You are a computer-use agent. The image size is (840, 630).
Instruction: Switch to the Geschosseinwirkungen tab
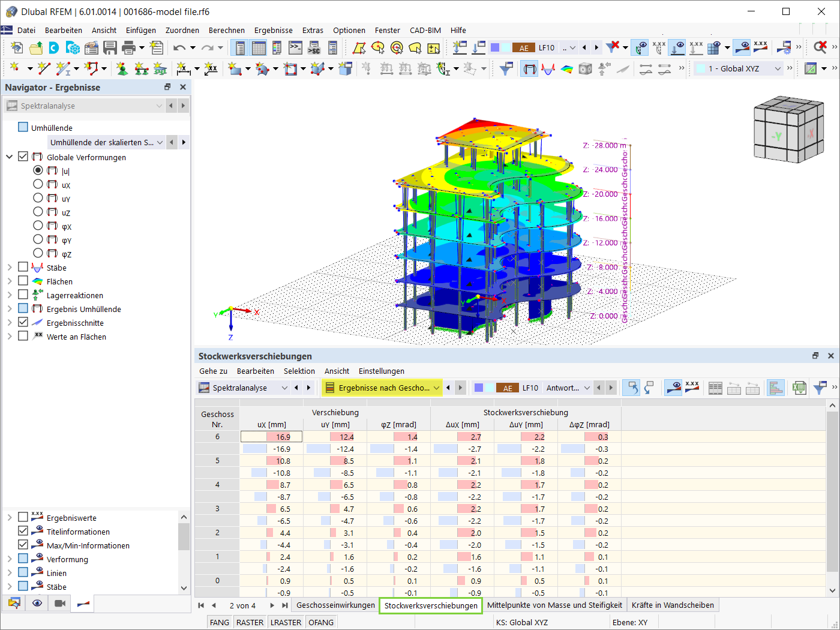pyautogui.click(x=335, y=605)
